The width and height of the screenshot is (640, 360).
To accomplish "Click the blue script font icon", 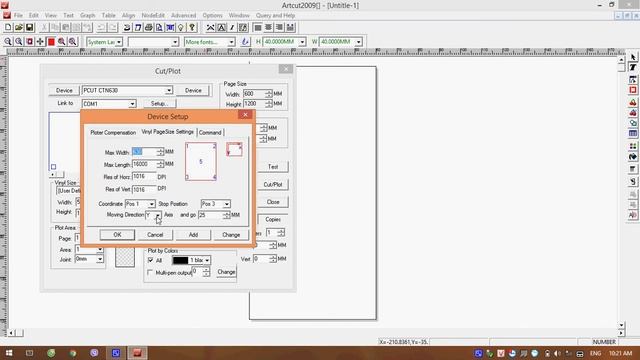I will 245,42.
